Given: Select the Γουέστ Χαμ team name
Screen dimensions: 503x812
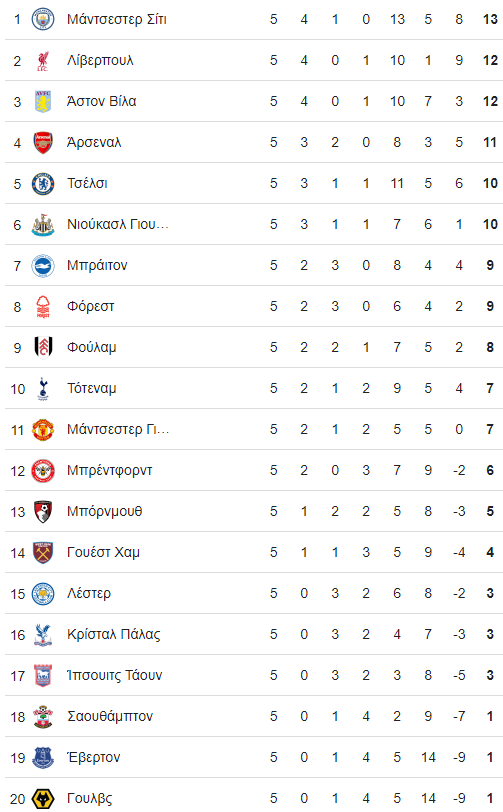Looking at the screenshot, I should tap(104, 553).
